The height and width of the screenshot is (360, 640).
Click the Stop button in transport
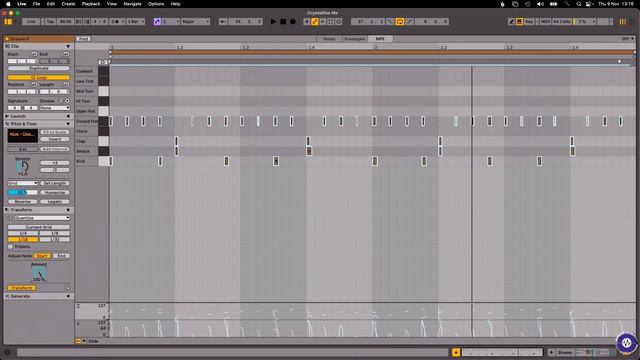[x=283, y=22]
